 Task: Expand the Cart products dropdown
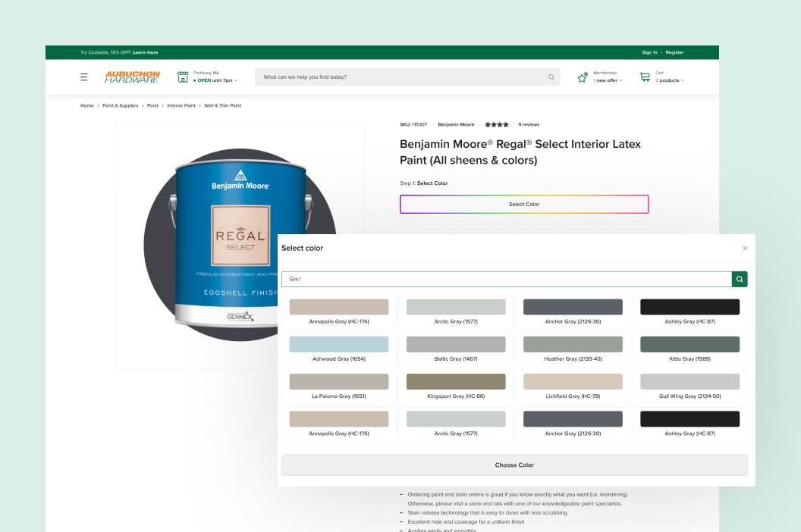683,80
